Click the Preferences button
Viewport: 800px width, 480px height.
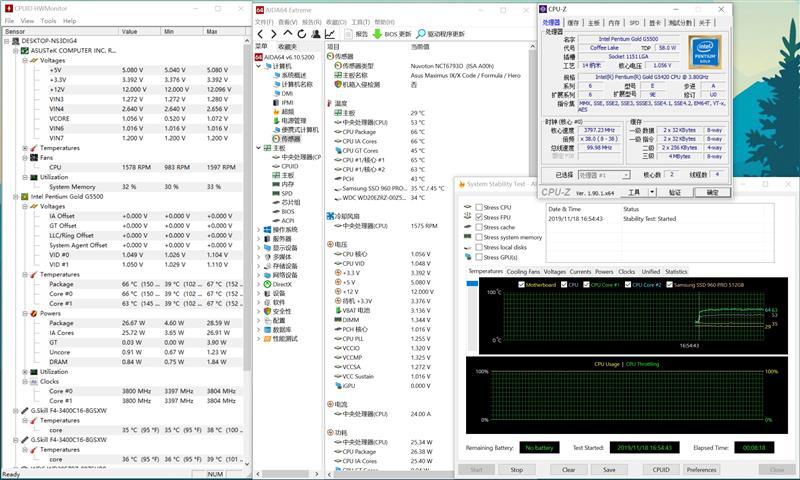(x=701, y=470)
